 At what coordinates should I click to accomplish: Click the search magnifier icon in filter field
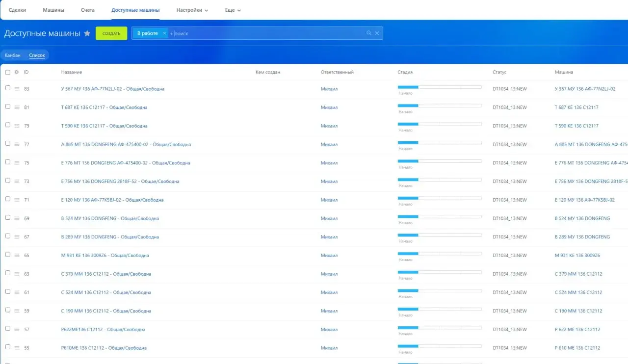369,33
